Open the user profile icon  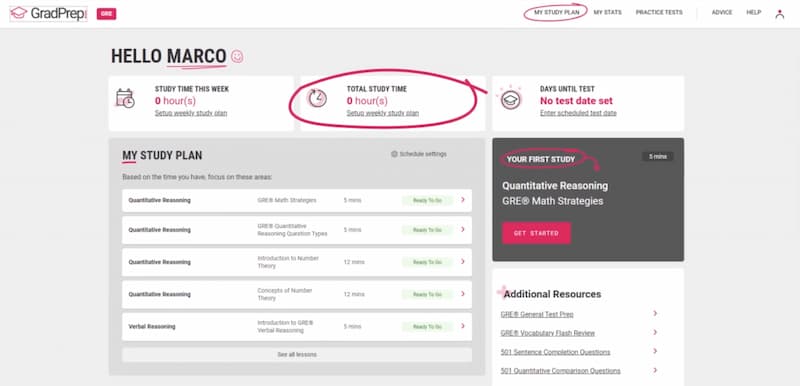coord(779,14)
